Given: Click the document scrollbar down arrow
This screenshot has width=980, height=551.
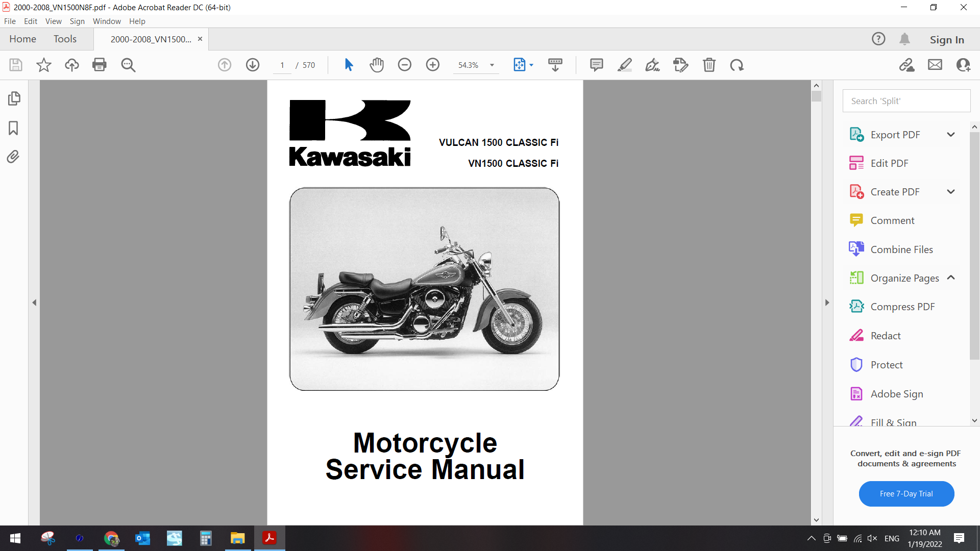Looking at the screenshot, I should [x=816, y=520].
